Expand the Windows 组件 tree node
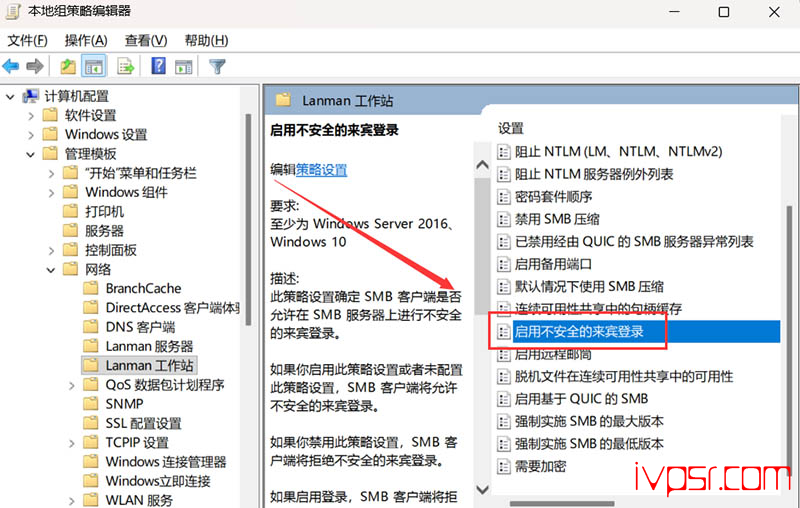The height and width of the screenshot is (508, 800). (52, 192)
